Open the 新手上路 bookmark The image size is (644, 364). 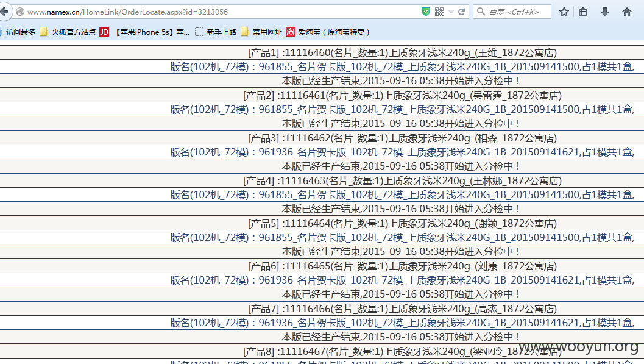(x=216, y=32)
